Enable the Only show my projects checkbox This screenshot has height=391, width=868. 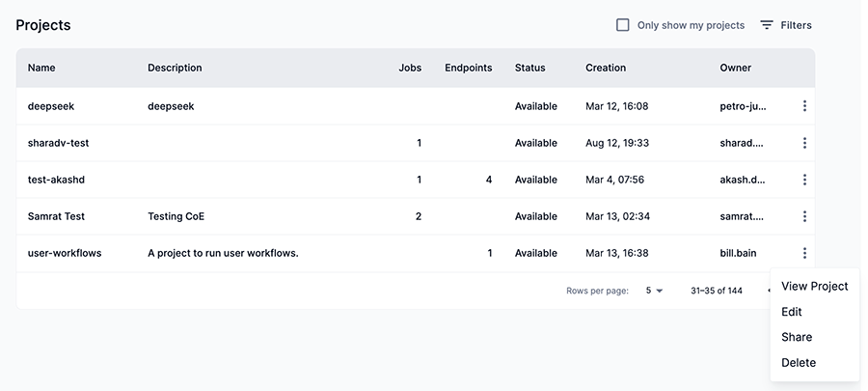(x=623, y=25)
